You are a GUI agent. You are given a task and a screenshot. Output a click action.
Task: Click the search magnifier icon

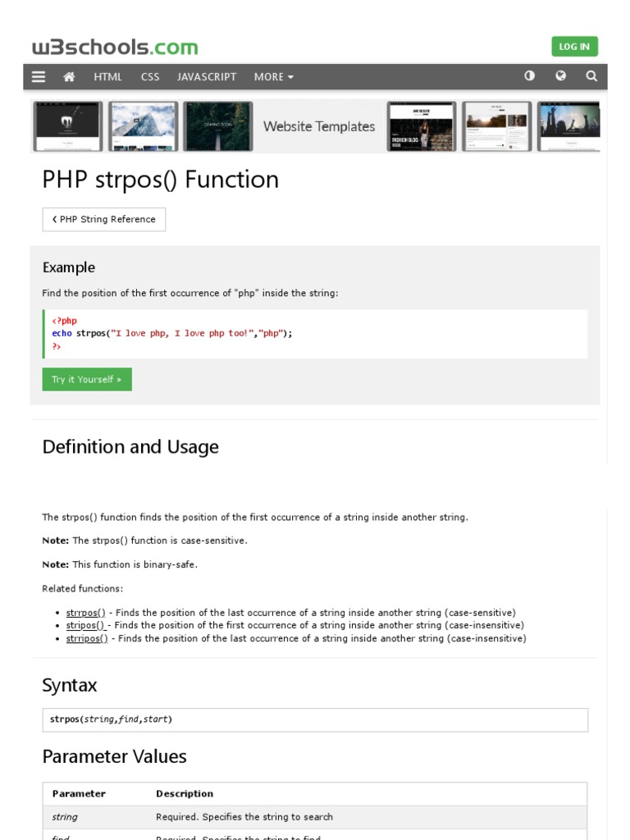[591, 75]
